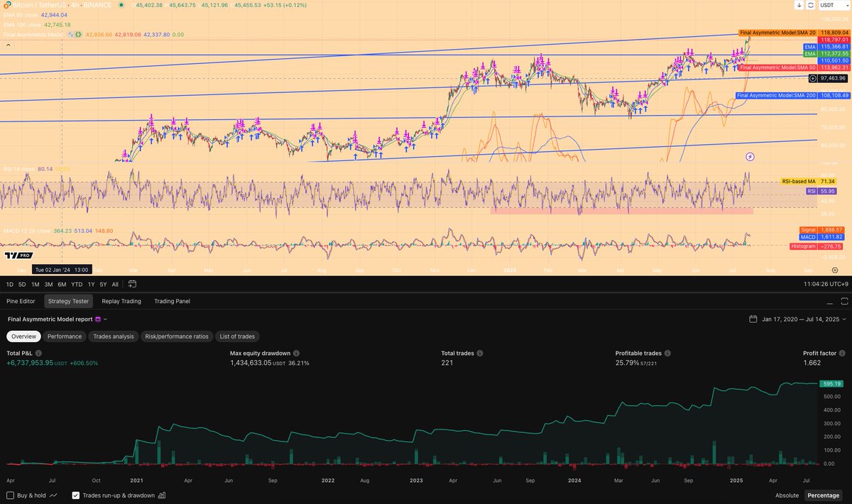Click the Final Asymmetric Model:SMA 20 label
The height and width of the screenshot is (504, 852).
[x=777, y=33]
